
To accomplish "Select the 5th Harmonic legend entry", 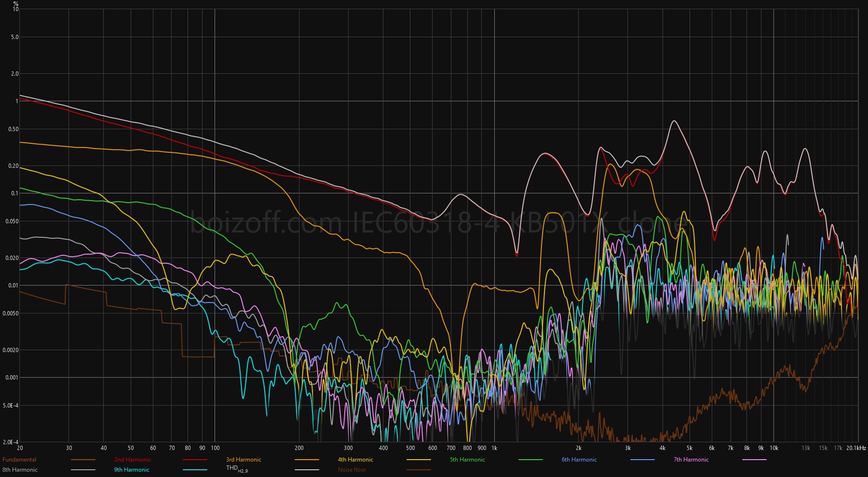I will [467, 460].
